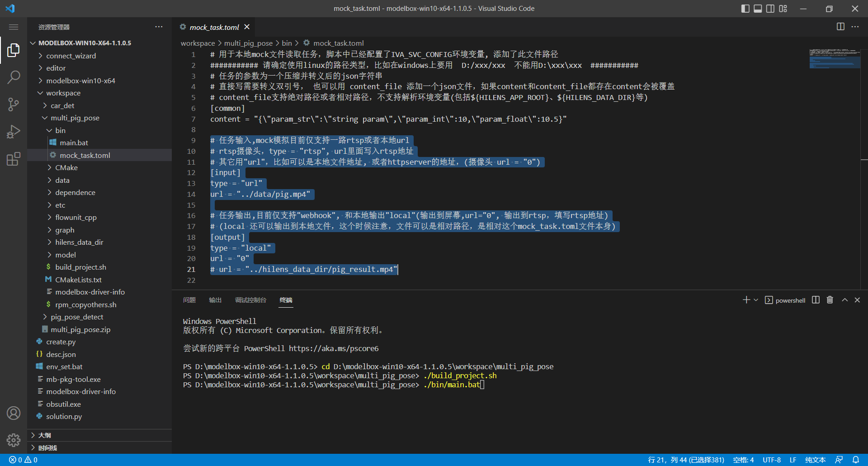Click multi_pig_pose in the breadcrumb path
The width and height of the screenshot is (868, 466).
[x=249, y=43]
